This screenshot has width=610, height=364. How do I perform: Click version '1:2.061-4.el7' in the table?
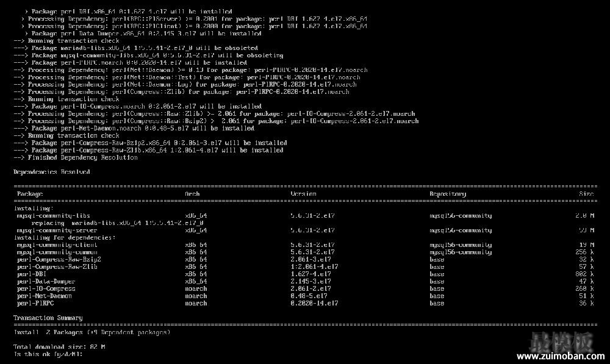pyautogui.click(x=314, y=267)
